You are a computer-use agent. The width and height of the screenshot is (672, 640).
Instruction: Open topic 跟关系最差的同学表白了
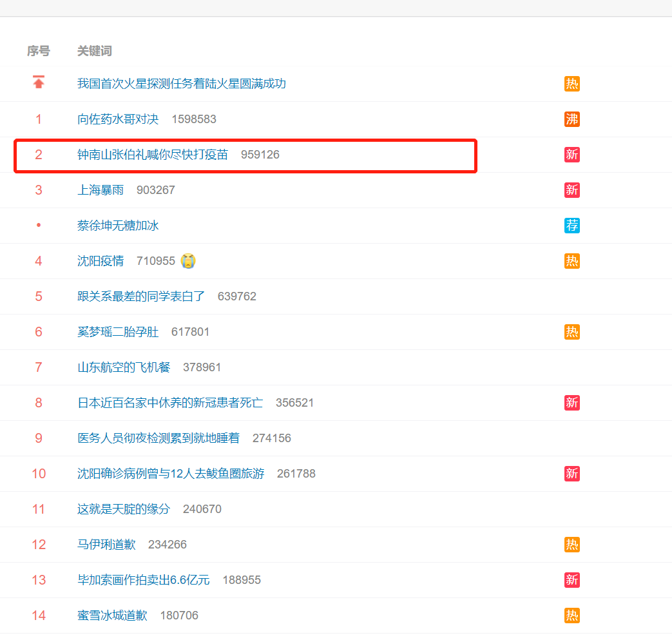[141, 296]
